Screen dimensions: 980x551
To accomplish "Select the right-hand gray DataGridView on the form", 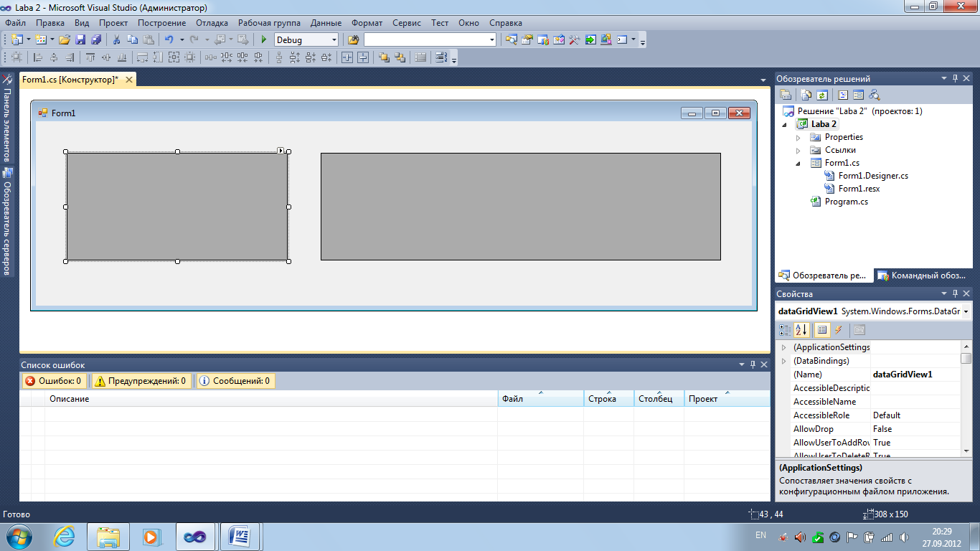I will pyautogui.click(x=520, y=207).
